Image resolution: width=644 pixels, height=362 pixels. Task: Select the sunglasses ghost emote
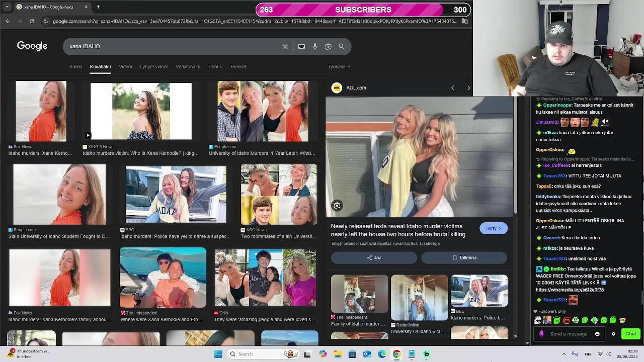(x=538, y=320)
